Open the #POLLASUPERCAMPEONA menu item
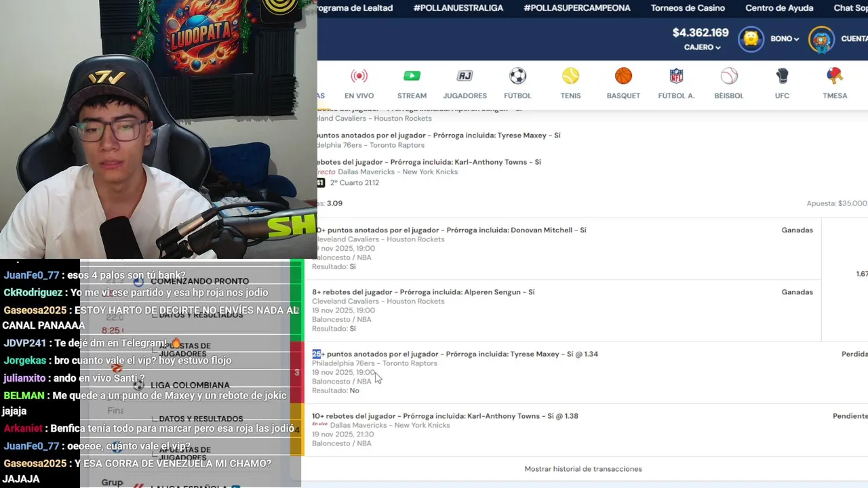 [x=577, y=8]
